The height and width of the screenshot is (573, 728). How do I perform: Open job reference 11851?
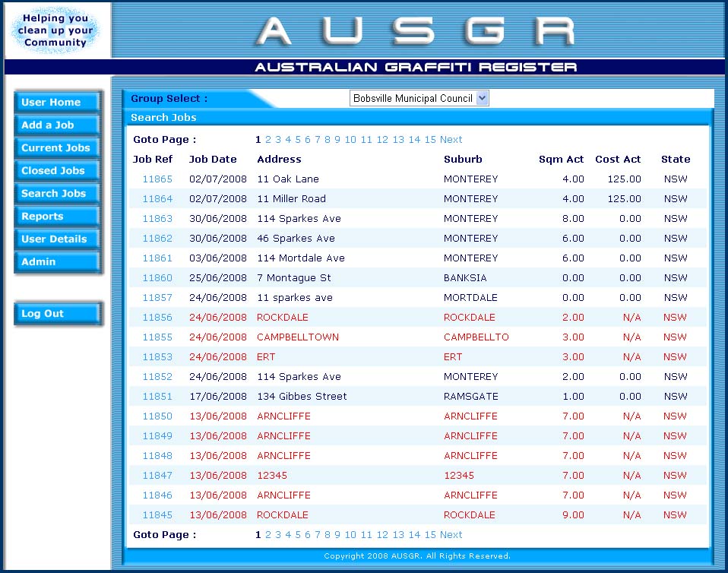click(x=157, y=397)
